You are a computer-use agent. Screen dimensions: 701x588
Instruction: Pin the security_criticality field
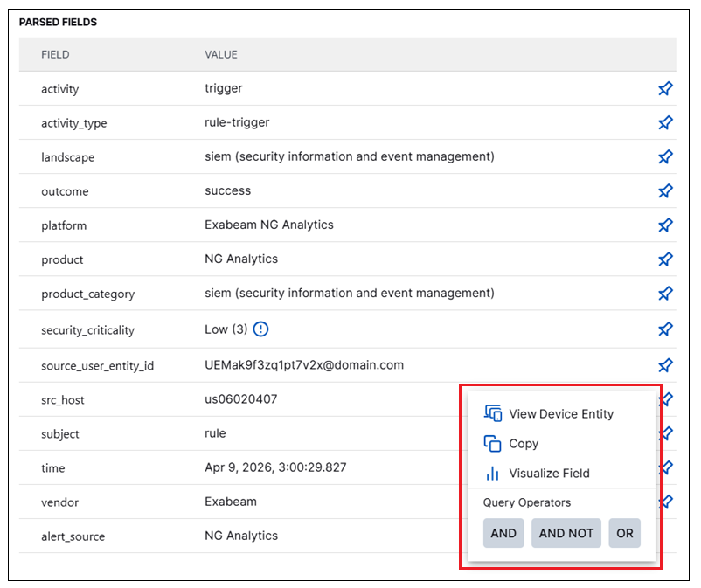pyautogui.click(x=665, y=329)
